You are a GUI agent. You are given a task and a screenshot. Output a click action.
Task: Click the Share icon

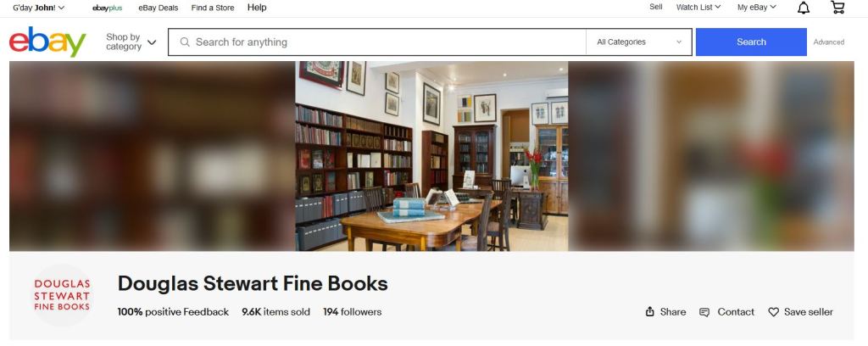click(650, 312)
